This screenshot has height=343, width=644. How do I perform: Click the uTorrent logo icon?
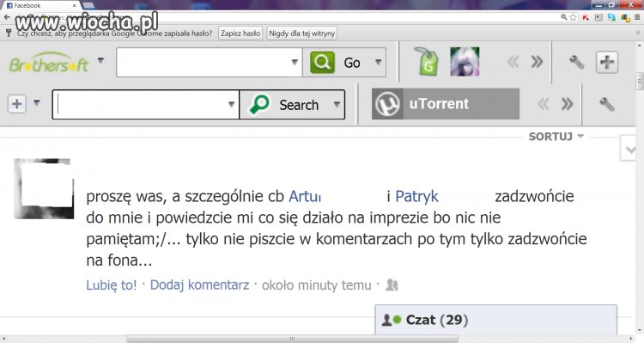click(387, 104)
